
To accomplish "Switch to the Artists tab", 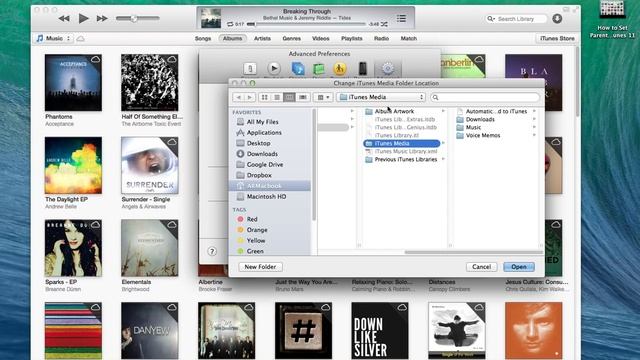I will tap(262, 38).
